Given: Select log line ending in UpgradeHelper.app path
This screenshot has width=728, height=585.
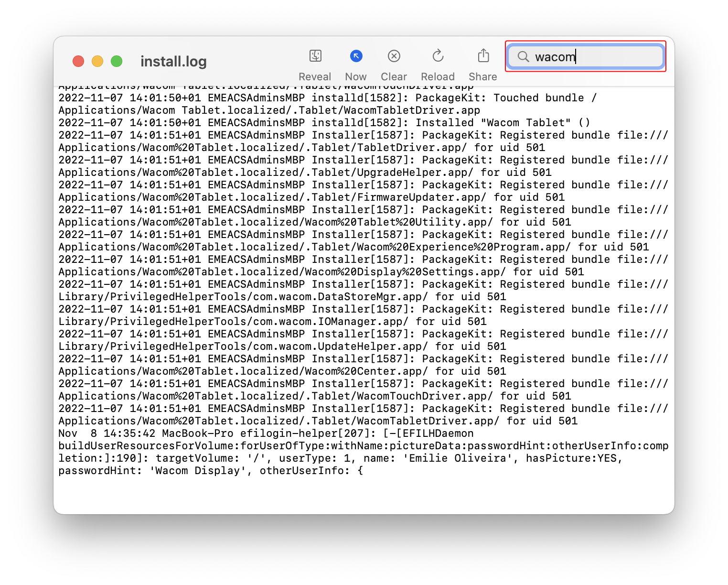Looking at the screenshot, I should coord(305,173).
